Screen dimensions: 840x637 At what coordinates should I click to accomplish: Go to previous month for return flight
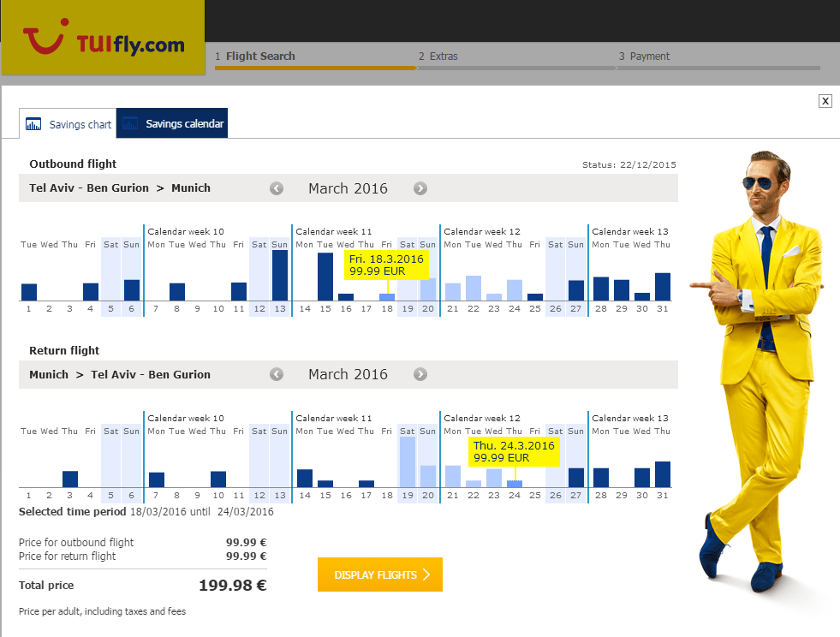[x=277, y=374]
